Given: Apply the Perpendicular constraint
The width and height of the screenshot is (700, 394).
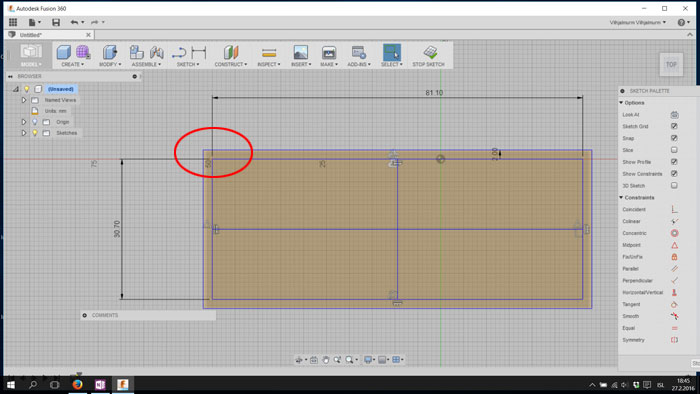Looking at the screenshot, I should tap(675, 280).
